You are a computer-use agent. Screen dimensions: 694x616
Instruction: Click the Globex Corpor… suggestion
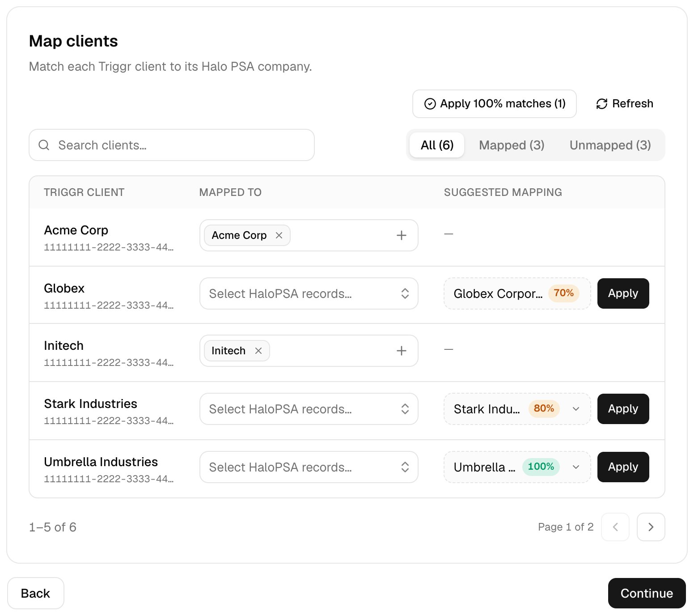point(517,293)
